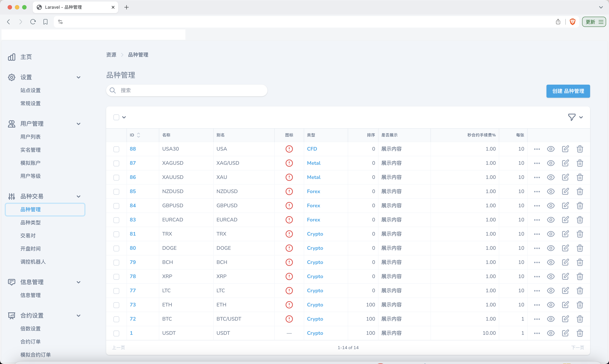Click 创建 品种管理 button

click(568, 91)
